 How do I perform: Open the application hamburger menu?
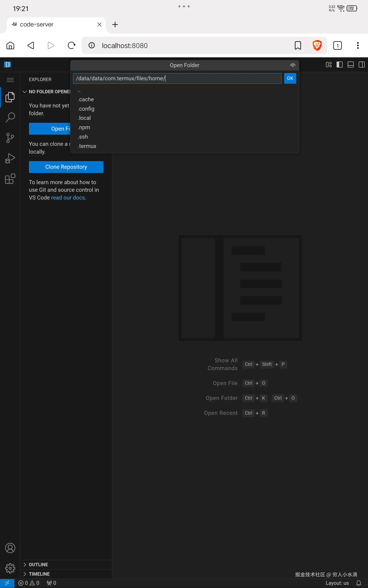pyautogui.click(x=10, y=80)
